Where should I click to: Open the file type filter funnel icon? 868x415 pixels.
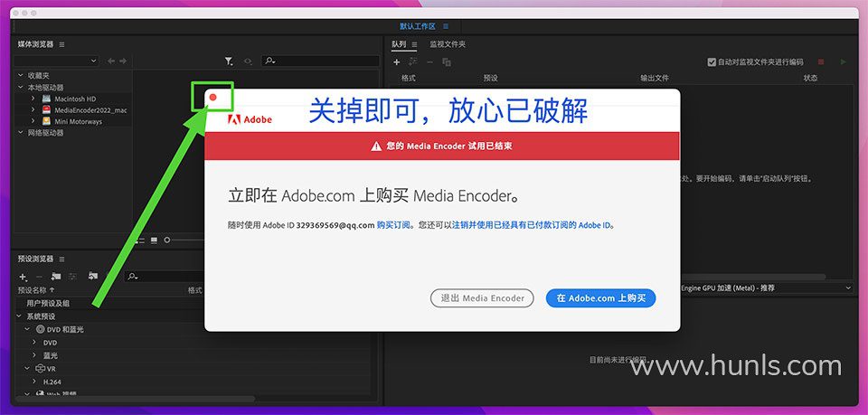point(229,61)
